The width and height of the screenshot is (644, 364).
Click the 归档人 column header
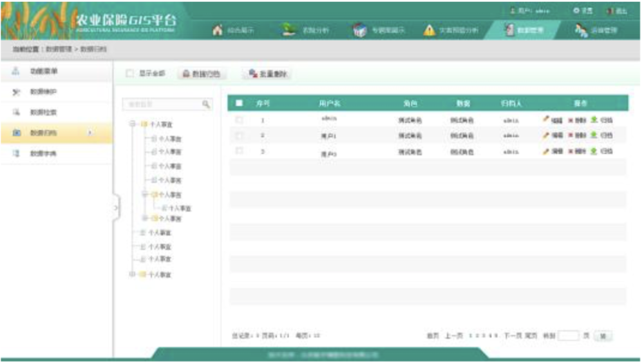point(511,103)
